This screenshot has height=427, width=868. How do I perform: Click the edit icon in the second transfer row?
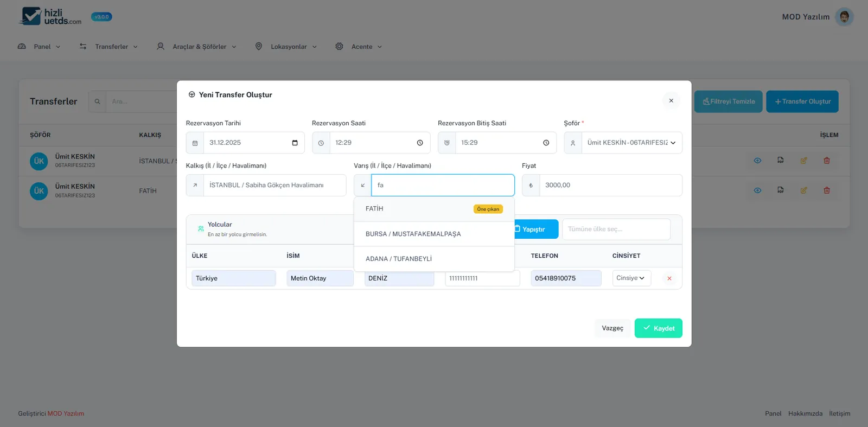(803, 190)
